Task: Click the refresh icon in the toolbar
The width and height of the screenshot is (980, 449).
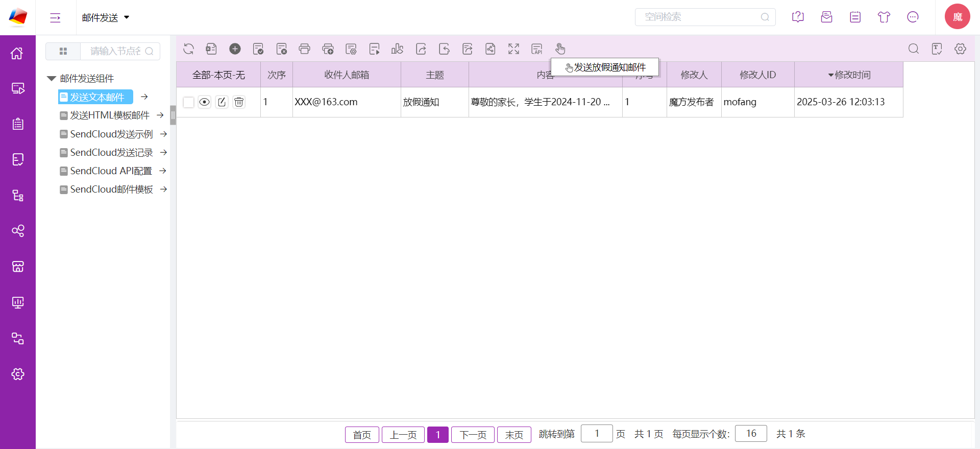Action: (188, 49)
